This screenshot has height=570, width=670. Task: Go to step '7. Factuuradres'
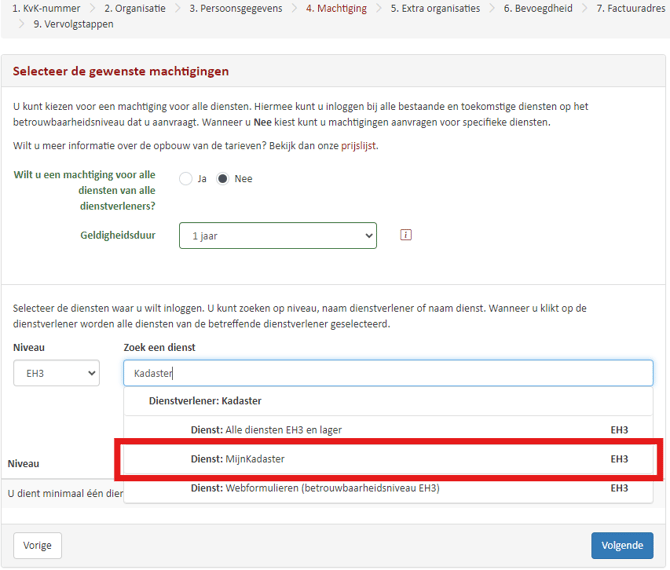(x=631, y=8)
